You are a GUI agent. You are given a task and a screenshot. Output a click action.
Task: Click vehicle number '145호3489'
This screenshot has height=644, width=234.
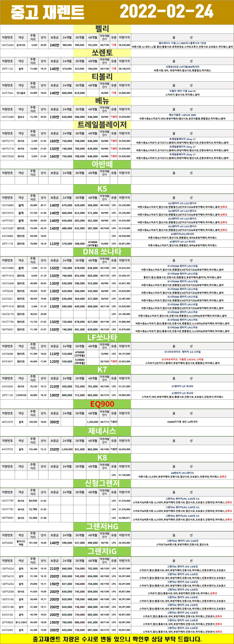click(8, 117)
